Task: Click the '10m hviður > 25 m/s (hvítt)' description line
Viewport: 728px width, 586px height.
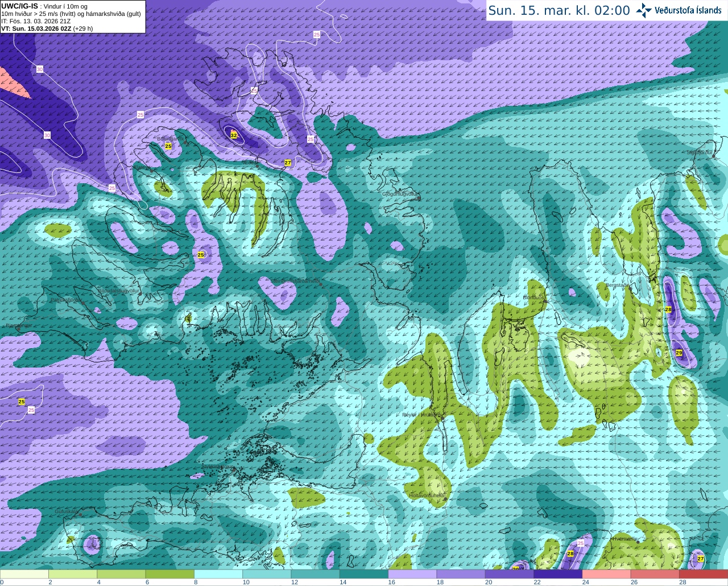Action: (x=71, y=14)
